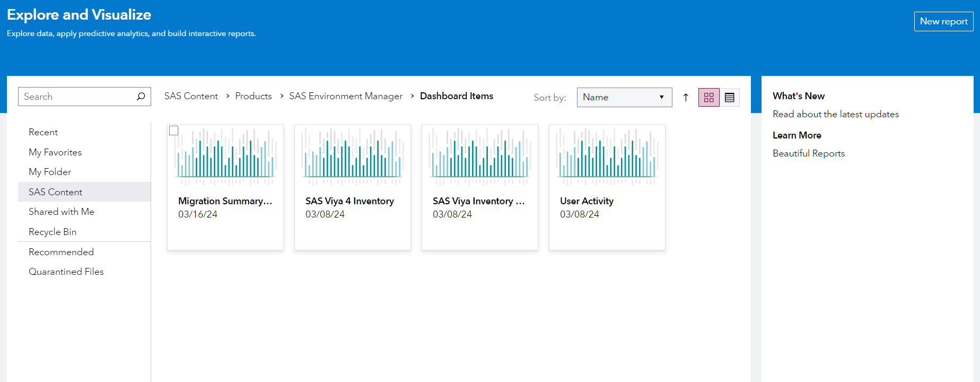The image size is (980, 382).
Task: Click SAS Content breadcrumb link
Action: tap(191, 96)
